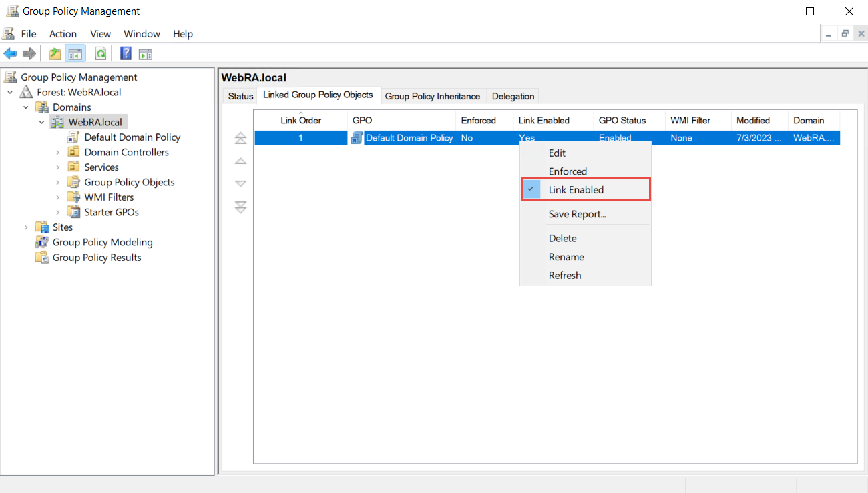Image resolution: width=868 pixels, height=493 pixels.
Task: Choose Save Report from context menu
Action: coord(577,214)
